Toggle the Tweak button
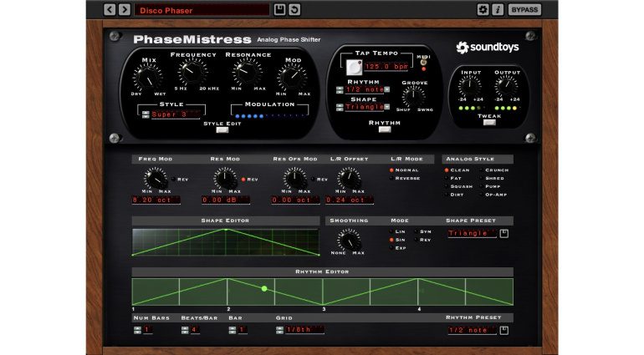The width and height of the screenshot is (644, 355). click(x=489, y=122)
